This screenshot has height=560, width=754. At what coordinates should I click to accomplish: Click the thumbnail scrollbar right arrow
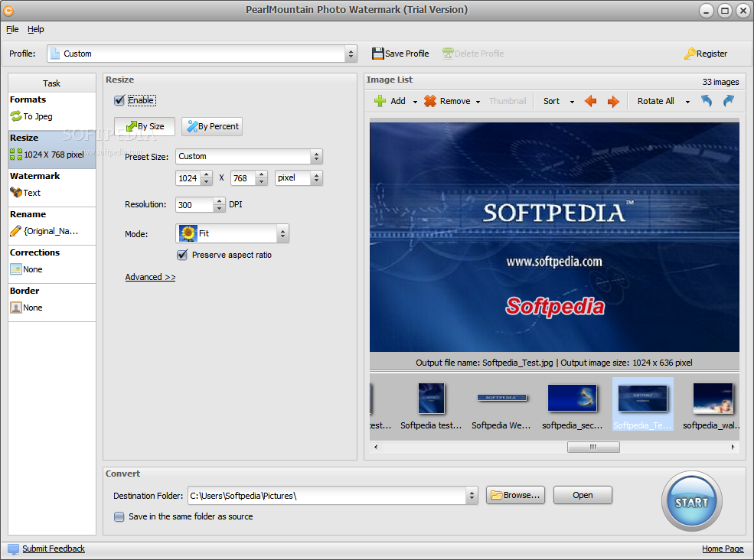(x=733, y=447)
